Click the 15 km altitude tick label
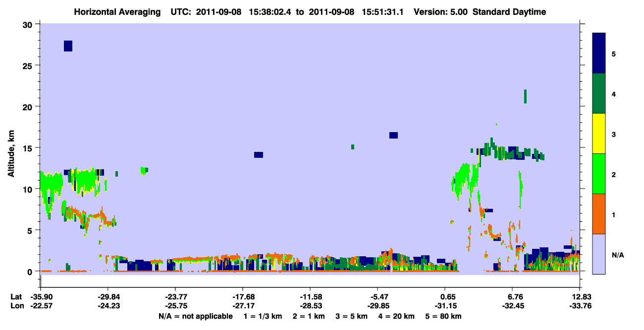 [27, 148]
